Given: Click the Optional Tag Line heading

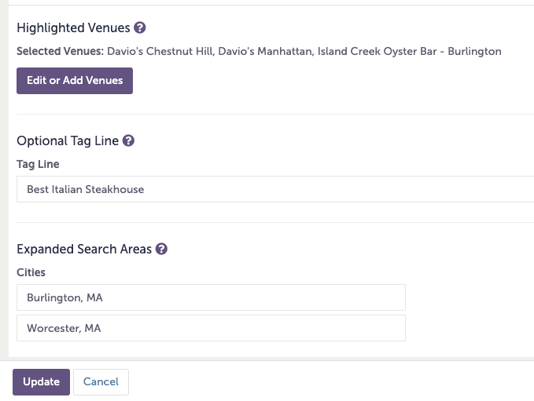Looking at the screenshot, I should point(67,141).
